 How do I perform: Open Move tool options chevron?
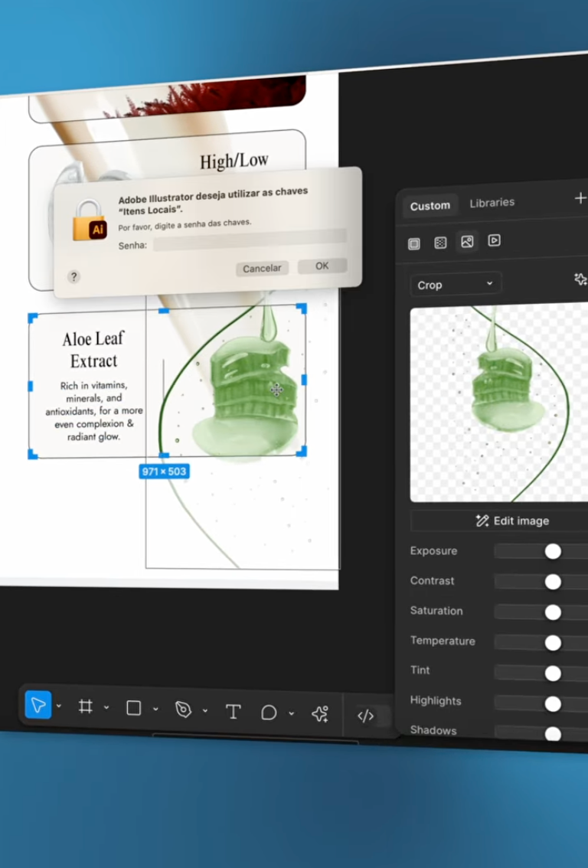59,706
